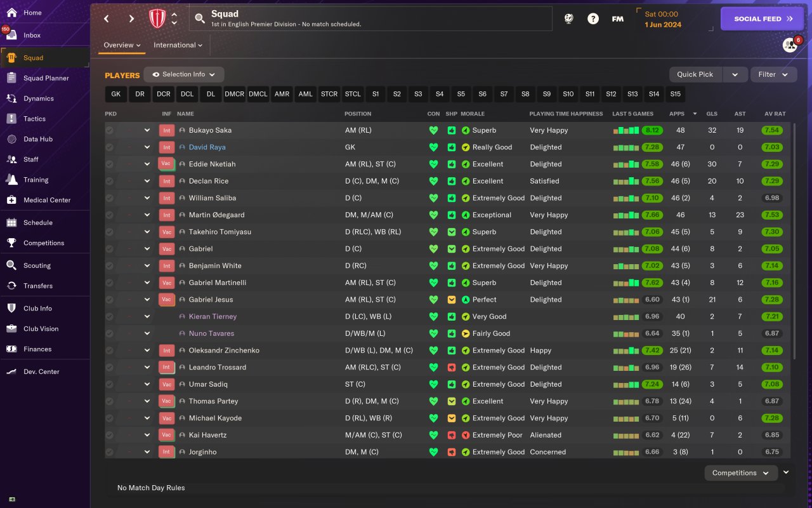Image resolution: width=812 pixels, height=508 pixels.
Task: Open Training cone icon
Action: click(11, 180)
